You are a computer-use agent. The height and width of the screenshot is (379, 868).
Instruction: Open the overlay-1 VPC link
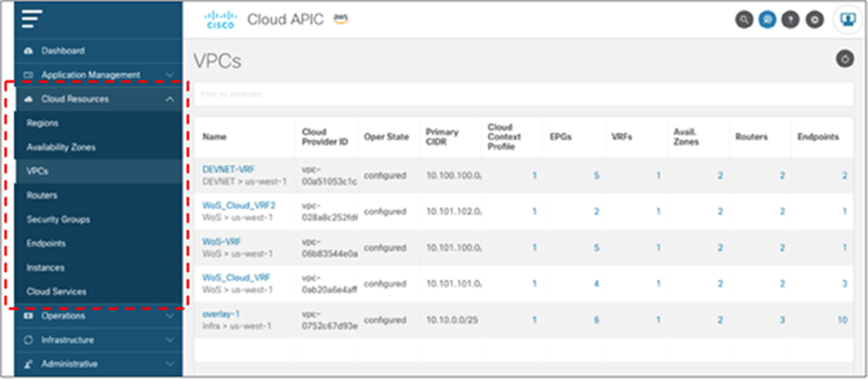coord(221,314)
